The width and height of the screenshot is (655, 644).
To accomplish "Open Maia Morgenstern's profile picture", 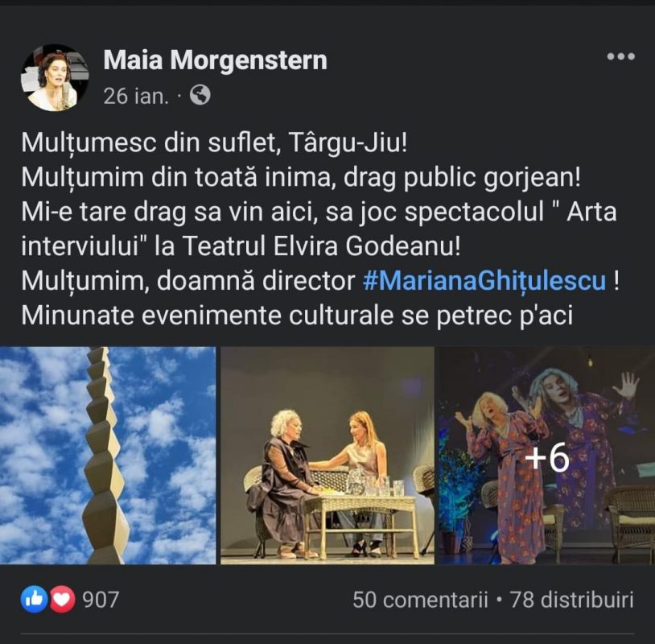I will coord(55,78).
